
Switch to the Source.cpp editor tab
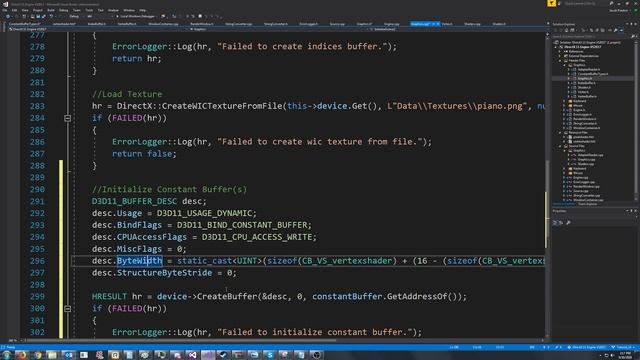(337, 24)
